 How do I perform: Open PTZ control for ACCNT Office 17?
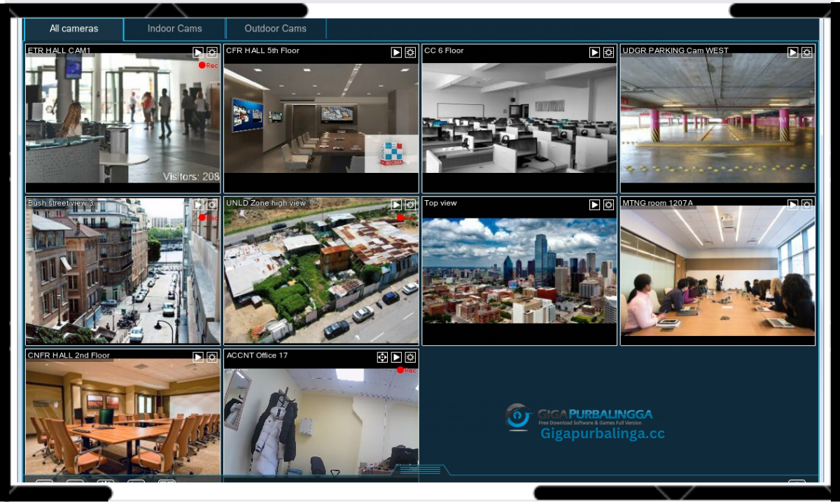382,357
